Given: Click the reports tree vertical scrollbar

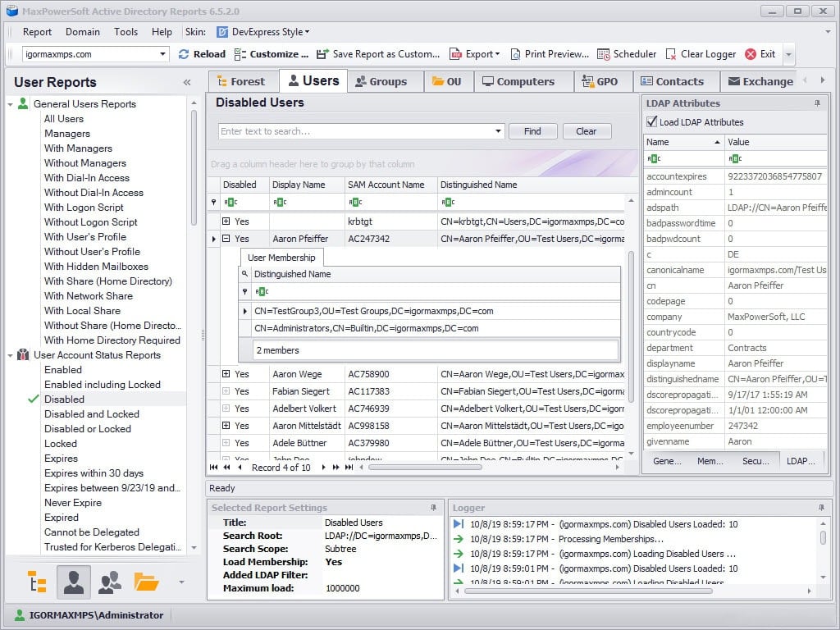Looking at the screenshot, I should [x=194, y=167].
